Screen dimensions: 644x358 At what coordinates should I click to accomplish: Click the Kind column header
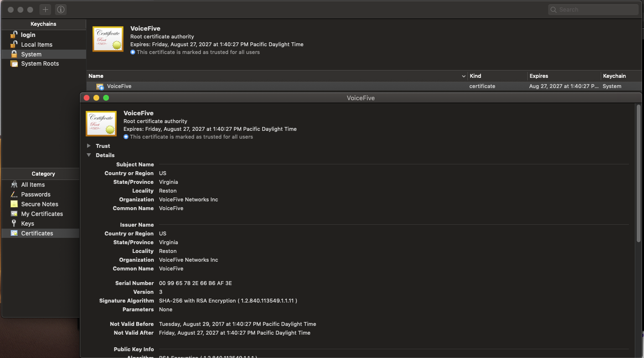(x=475, y=76)
